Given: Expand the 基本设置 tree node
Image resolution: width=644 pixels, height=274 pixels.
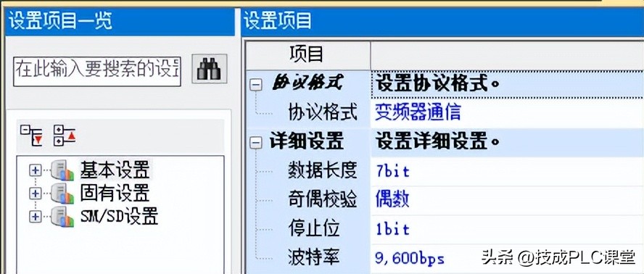Looking at the screenshot, I should (36, 170).
